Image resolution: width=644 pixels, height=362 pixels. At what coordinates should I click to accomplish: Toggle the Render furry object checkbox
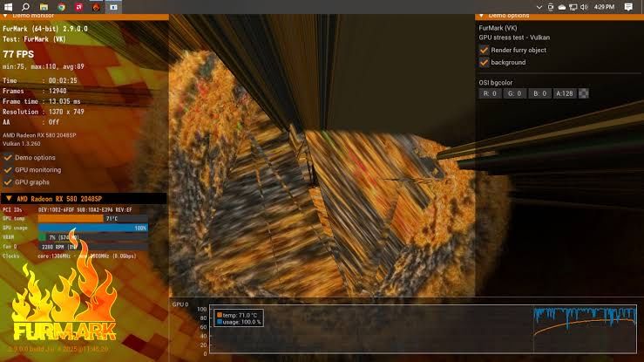point(485,50)
